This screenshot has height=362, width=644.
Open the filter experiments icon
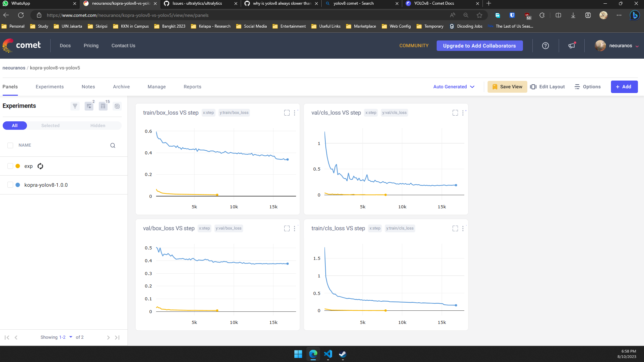[75, 106]
